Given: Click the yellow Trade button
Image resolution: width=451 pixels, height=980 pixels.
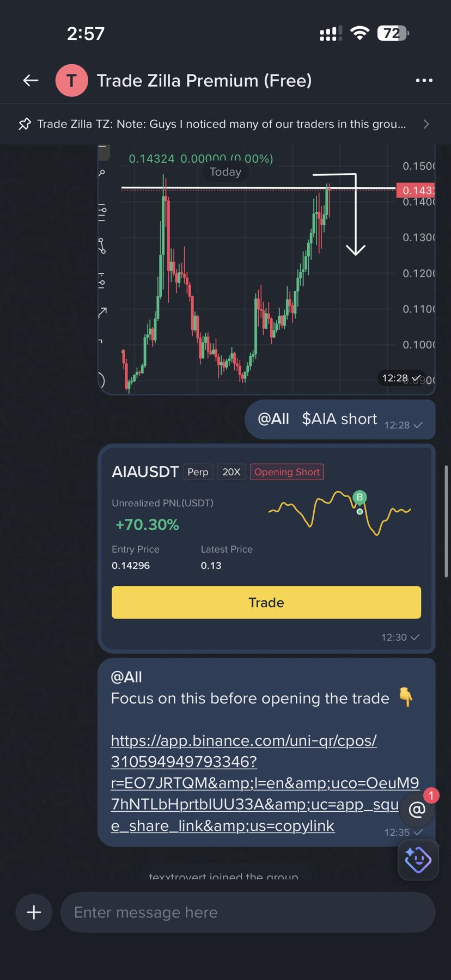Looking at the screenshot, I should pos(266,602).
